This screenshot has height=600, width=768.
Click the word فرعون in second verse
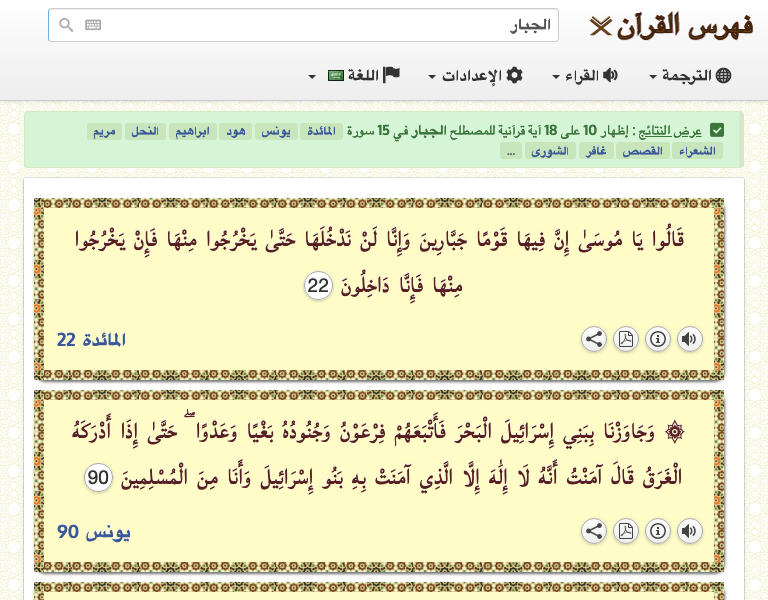click(x=360, y=432)
